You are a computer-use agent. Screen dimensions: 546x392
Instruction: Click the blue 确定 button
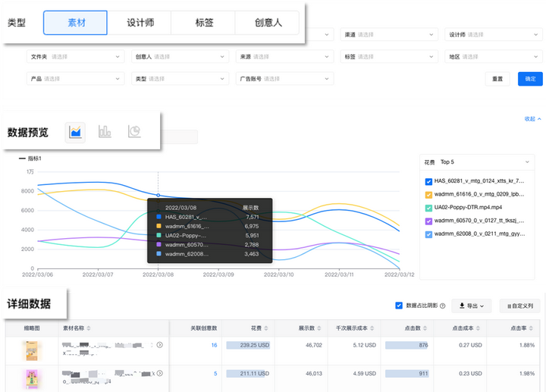click(x=530, y=79)
